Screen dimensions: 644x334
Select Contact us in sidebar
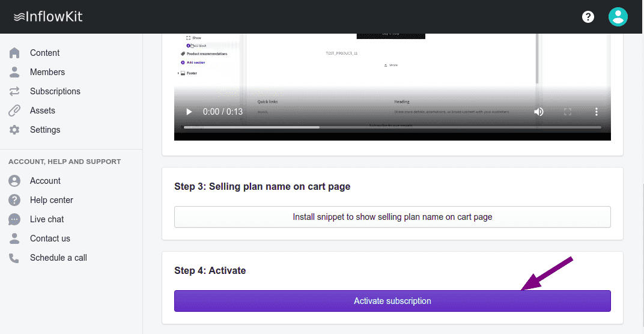coord(50,238)
